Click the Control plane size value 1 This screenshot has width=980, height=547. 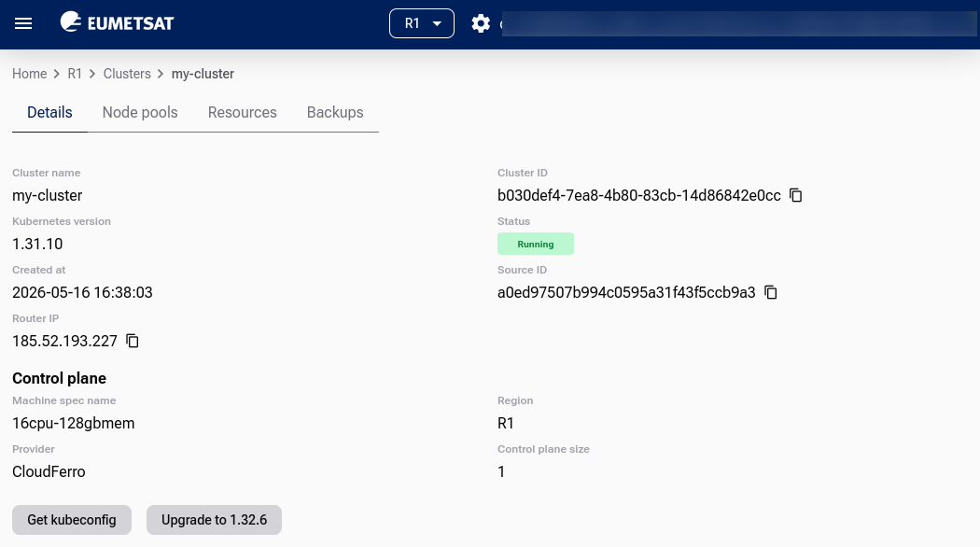click(x=501, y=472)
